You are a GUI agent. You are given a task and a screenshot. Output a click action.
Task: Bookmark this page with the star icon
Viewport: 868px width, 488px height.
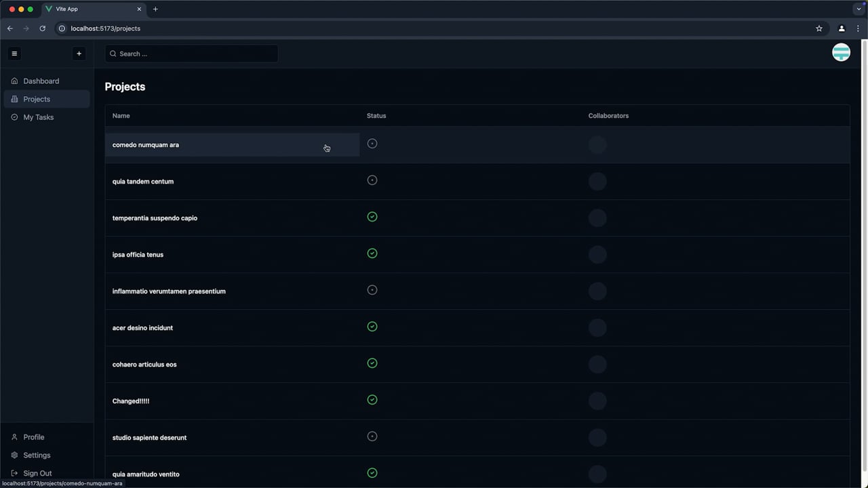pyautogui.click(x=819, y=28)
